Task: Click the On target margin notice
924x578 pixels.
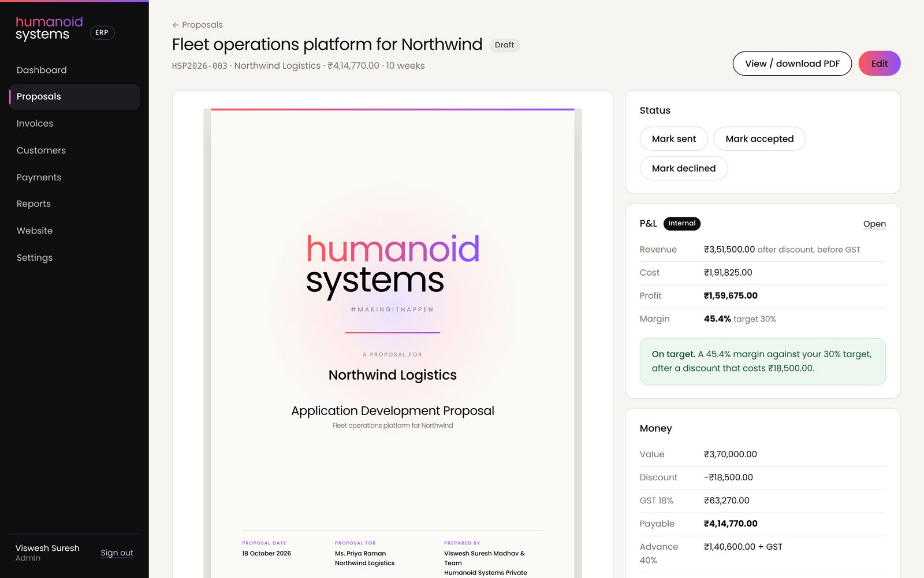Action: [x=762, y=361]
